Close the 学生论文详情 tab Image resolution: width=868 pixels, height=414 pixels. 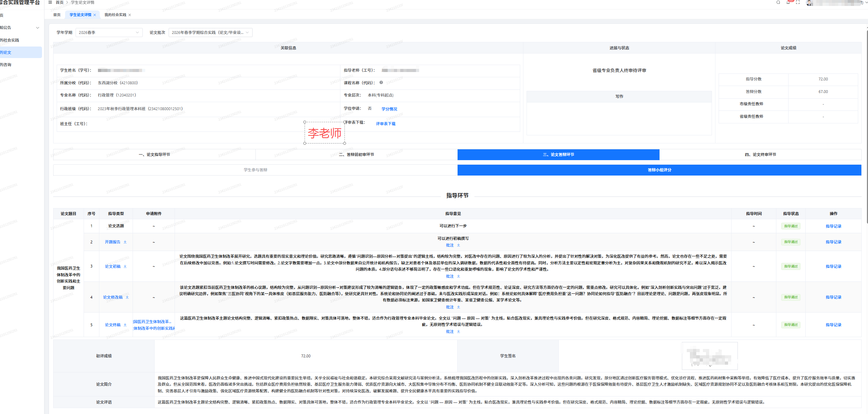point(94,15)
